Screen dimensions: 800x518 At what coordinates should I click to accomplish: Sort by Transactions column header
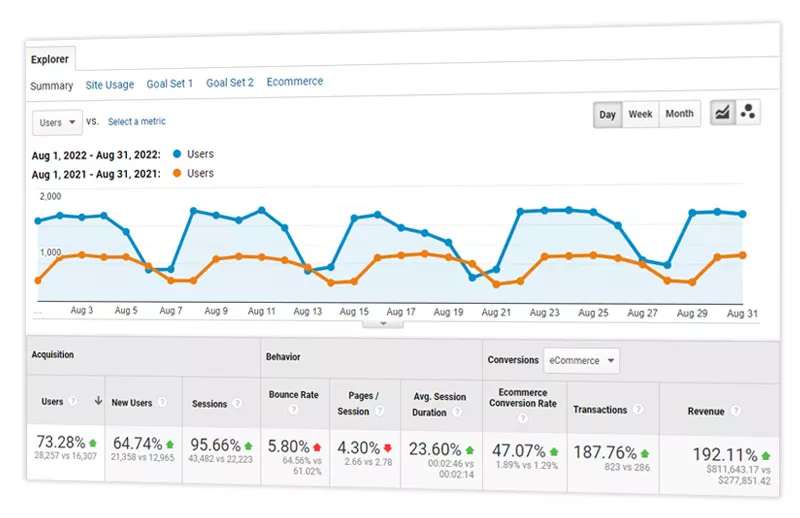(x=600, y=410)
